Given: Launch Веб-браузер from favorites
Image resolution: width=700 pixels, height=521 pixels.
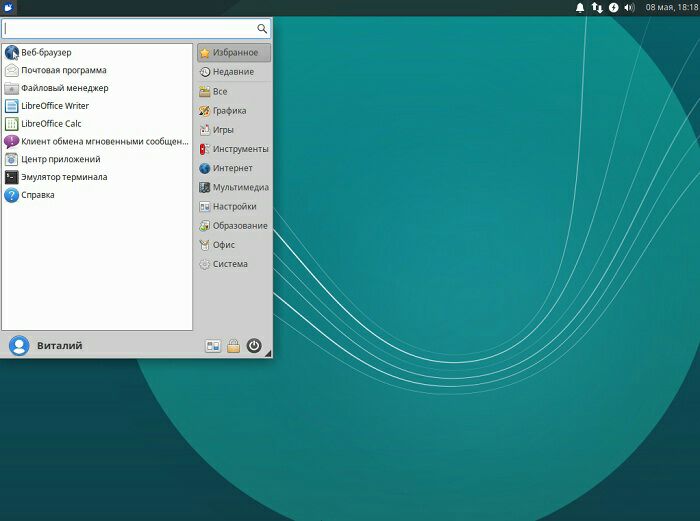Looking at the screenshot, I should pos(97,53).
